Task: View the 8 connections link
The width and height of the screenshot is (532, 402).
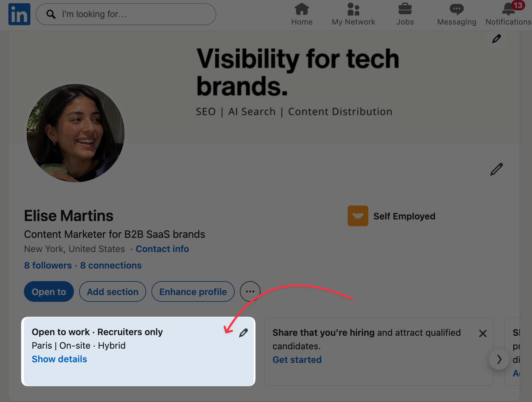Action: tap(111, 265)
